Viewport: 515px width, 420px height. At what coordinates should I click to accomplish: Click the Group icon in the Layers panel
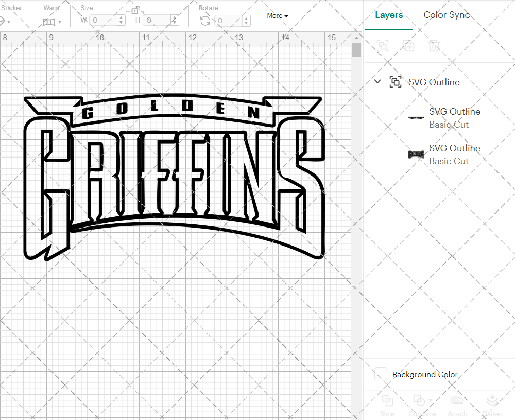pyautogui.click(x=383, y=46)
